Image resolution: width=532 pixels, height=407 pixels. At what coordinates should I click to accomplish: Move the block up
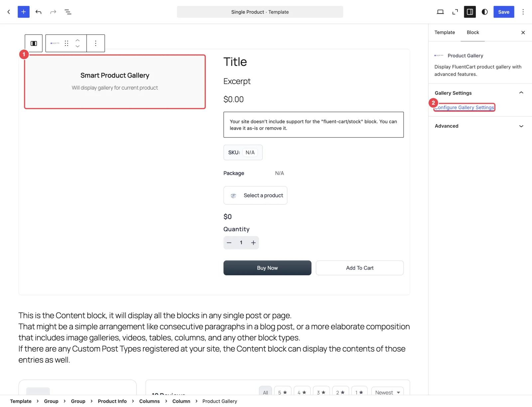(77, 40)
